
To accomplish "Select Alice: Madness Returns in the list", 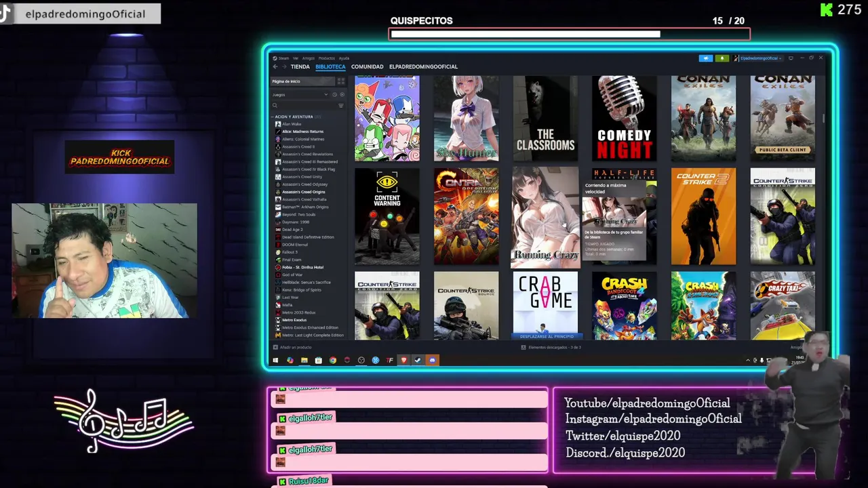I will tap(302, 131).
